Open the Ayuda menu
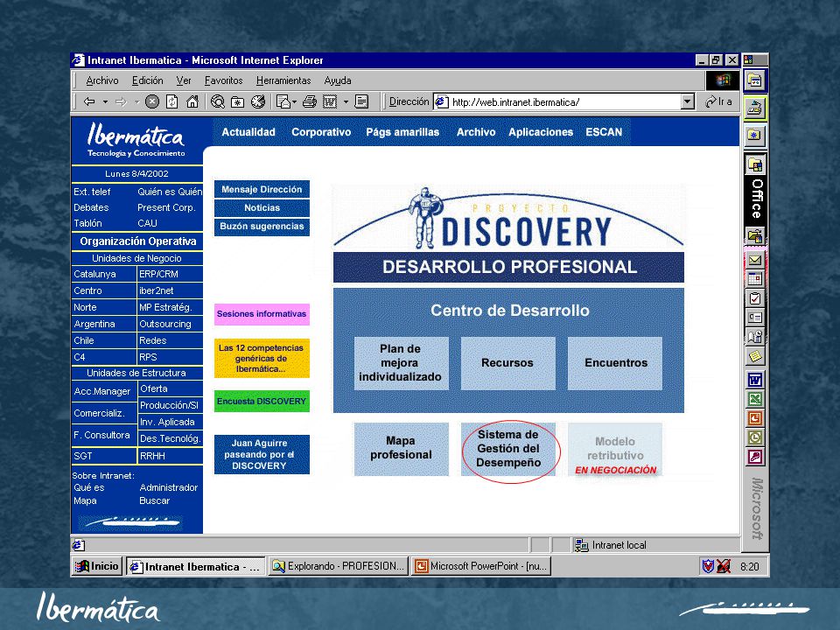The height and width of the screenshot is (630, 840). [338, 80]
